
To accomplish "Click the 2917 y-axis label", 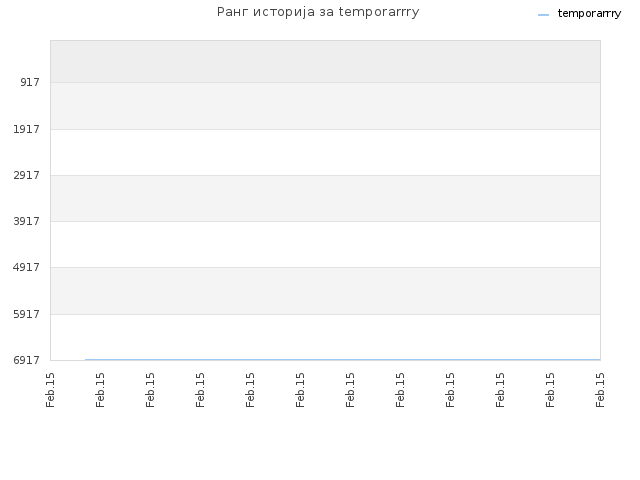I will pos(26,175).
